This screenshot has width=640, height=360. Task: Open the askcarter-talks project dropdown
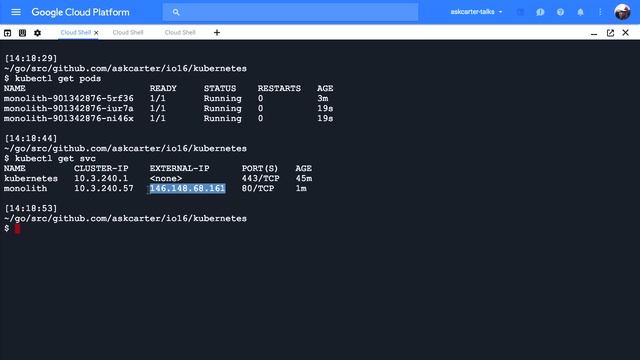pyautogui.click(x=476, y=12)
